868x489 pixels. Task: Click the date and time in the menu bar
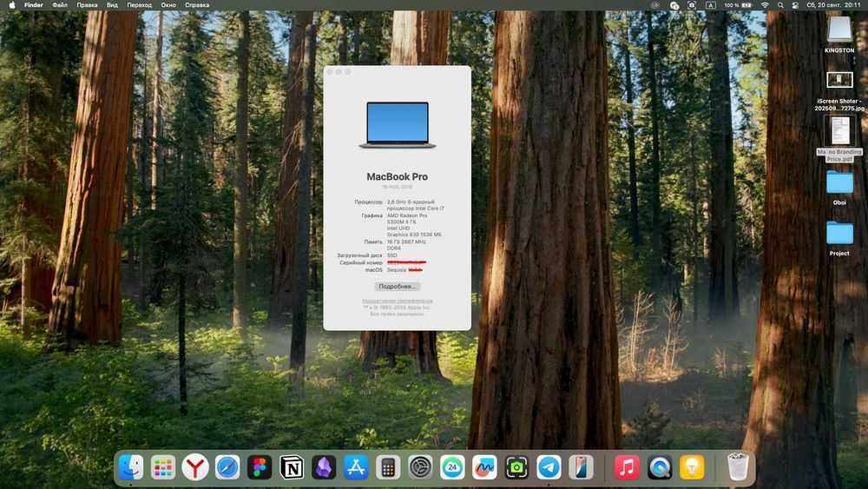[833, 5]
